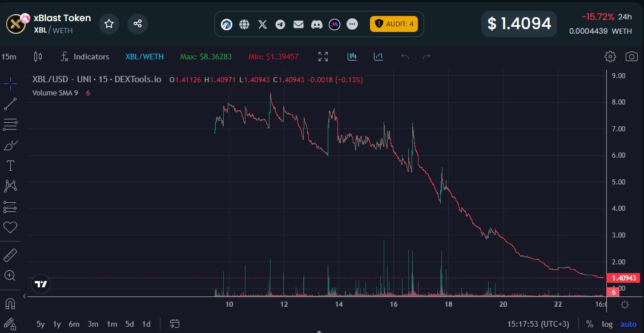644x333 pixels.
Task: Select the ruler measure tool
Action: pyautogui.click(x=10, y=255)
